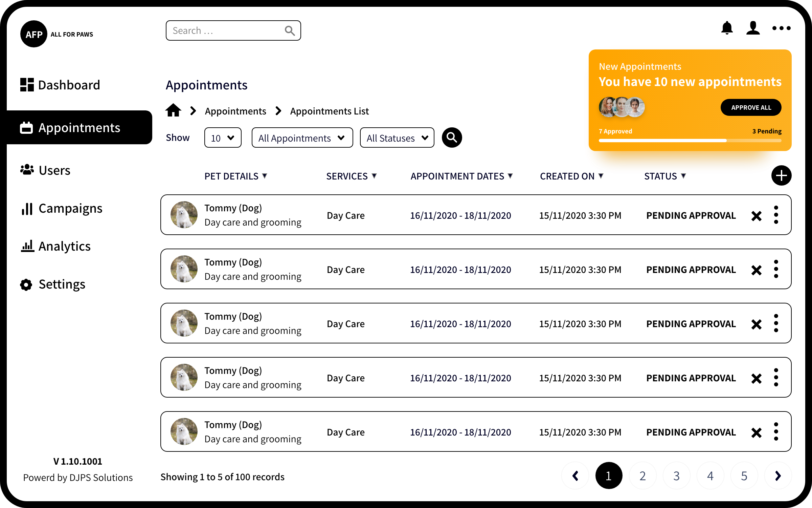Open the user profile icon
The image size is (812, 508).
753,28
